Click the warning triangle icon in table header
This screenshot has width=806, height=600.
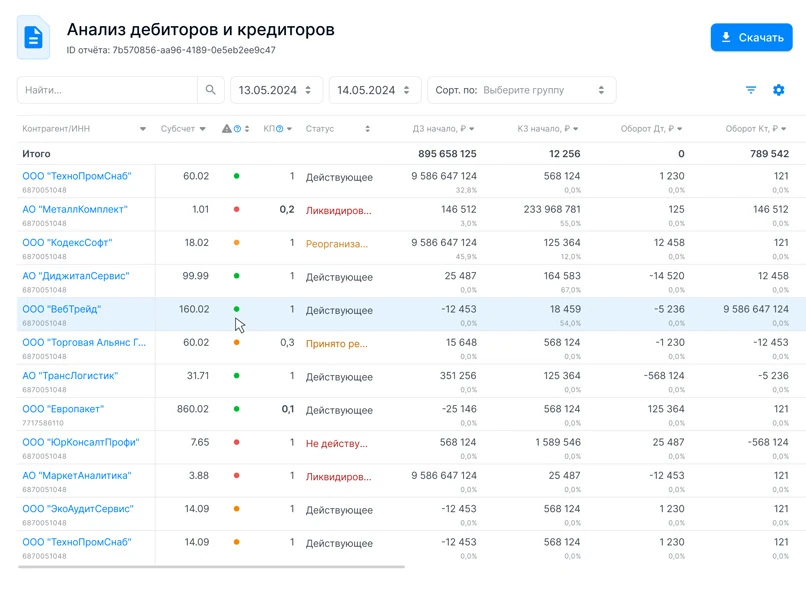click(x=226, y=130)
